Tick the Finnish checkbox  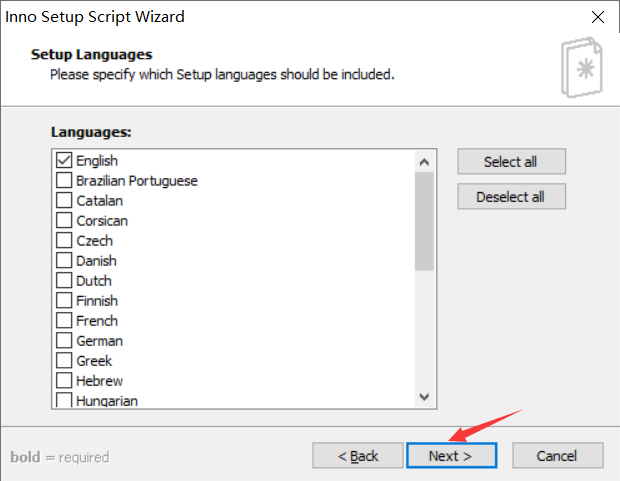point(64,300)
